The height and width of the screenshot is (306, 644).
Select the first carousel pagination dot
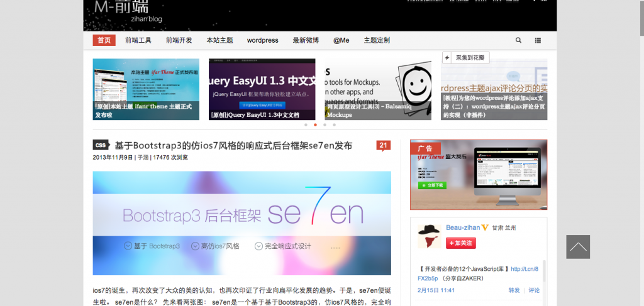coord(306,124)
